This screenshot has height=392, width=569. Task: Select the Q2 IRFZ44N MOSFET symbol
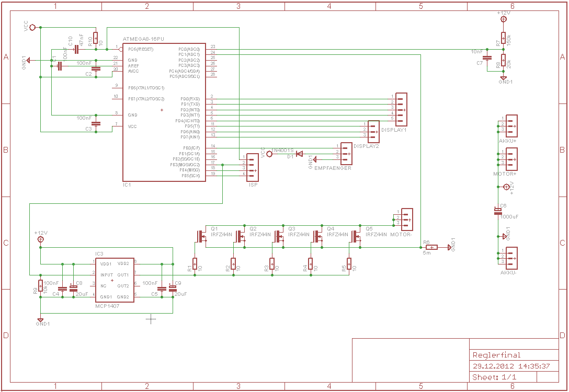240,236
